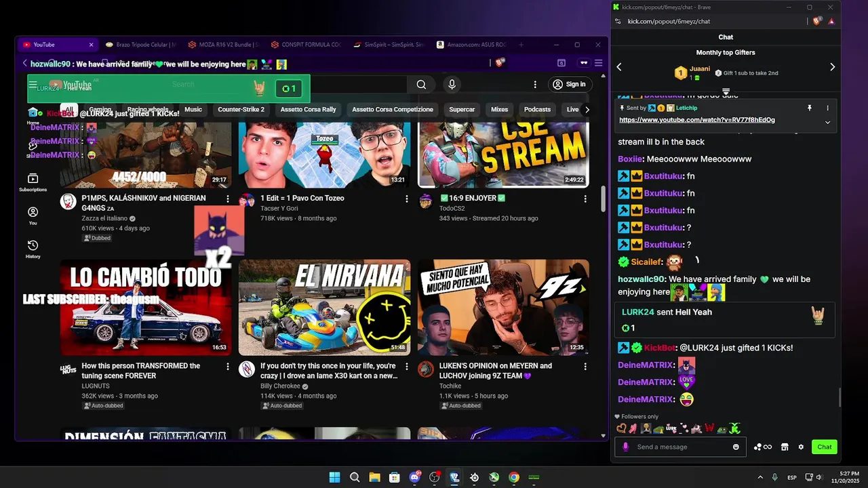Open the Tacser Y Gori channel avatar
Viewport: 868px width, 488px height.
(247, 201)
